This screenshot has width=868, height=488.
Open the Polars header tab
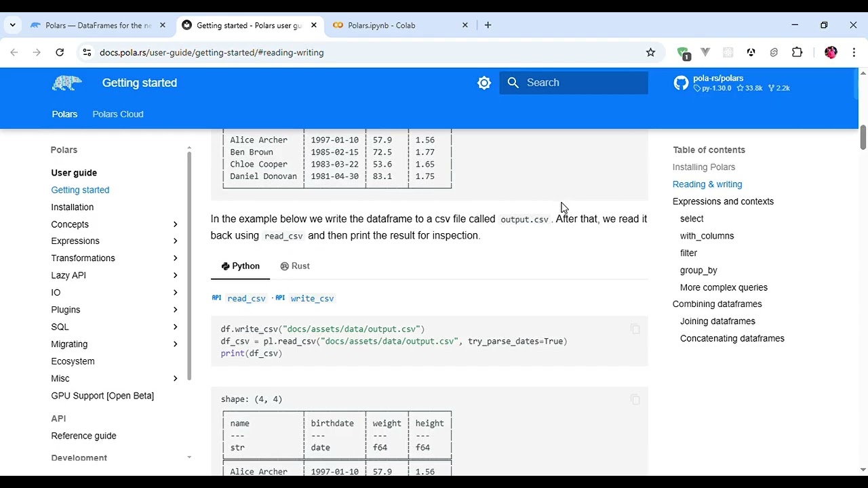click(x=64, y=114)
